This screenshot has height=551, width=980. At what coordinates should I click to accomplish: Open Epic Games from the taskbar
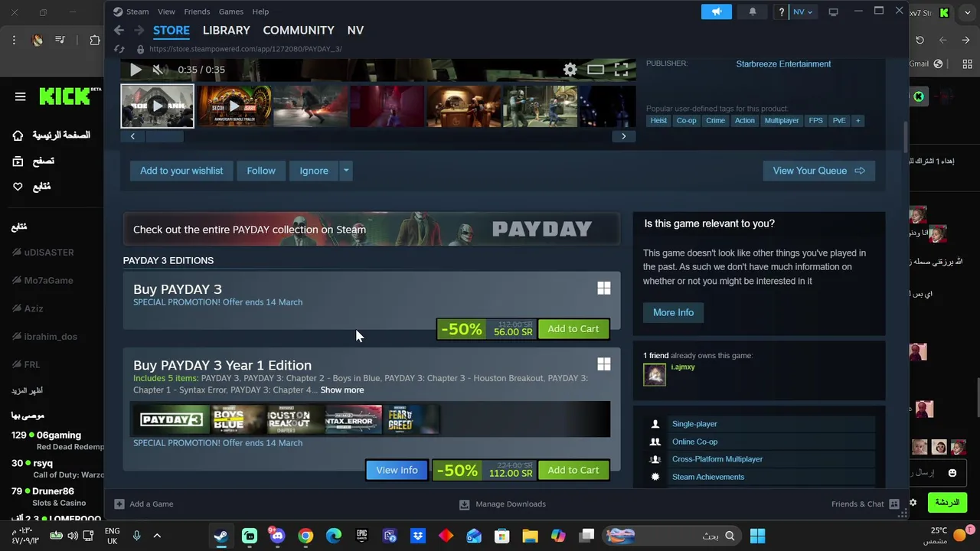[x=361, y=536]
